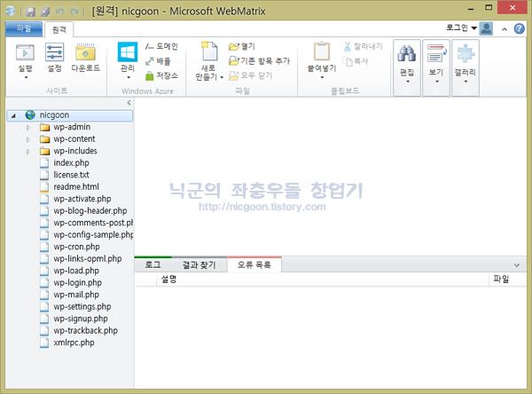Collapse the file tree panel chevron
Image resolution: width=532 pixels, height=394 pixels.
click(129, 103)
